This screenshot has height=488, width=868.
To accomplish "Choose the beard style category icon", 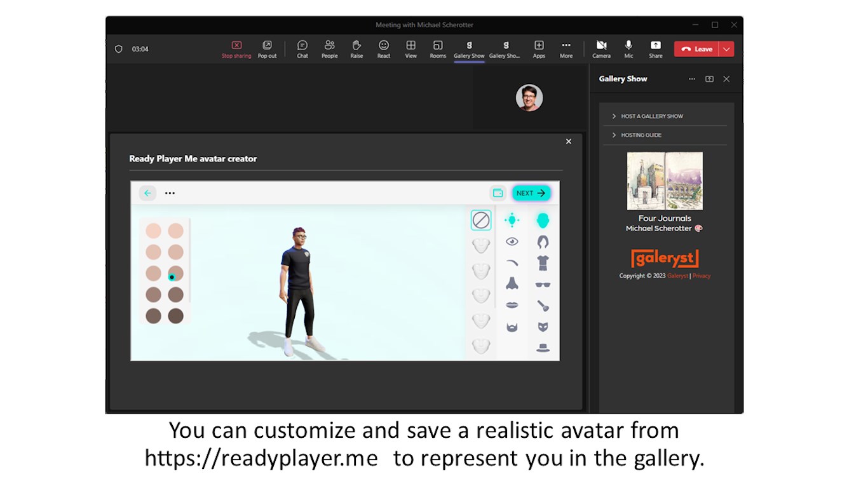I will [x=512, y=327].
